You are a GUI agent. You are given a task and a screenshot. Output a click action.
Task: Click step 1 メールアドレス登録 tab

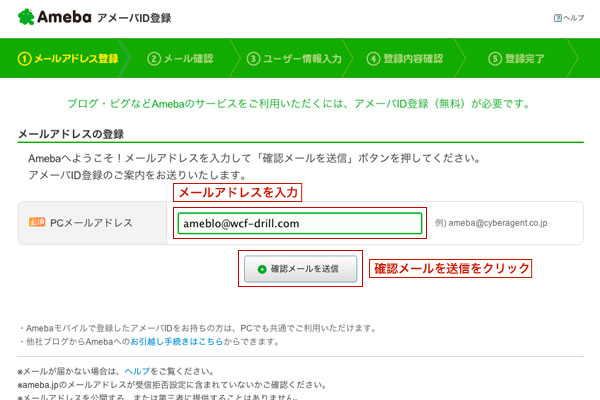pos(68,59)
